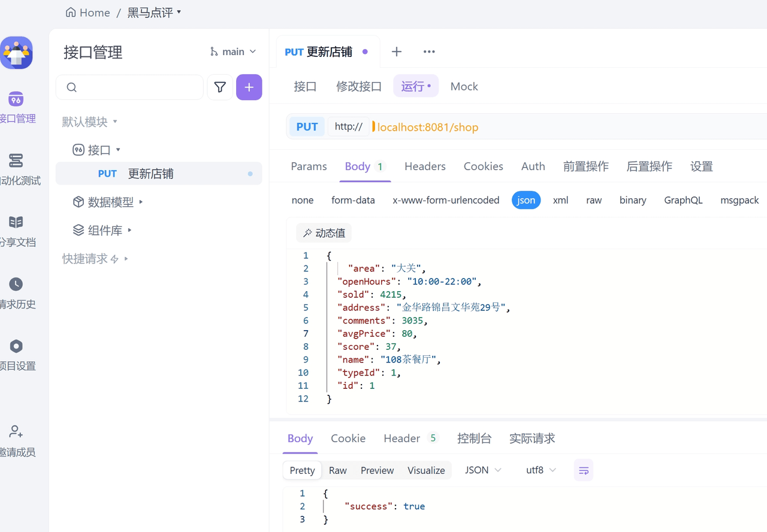Open the request history clock icon

[x=16, y=284]
